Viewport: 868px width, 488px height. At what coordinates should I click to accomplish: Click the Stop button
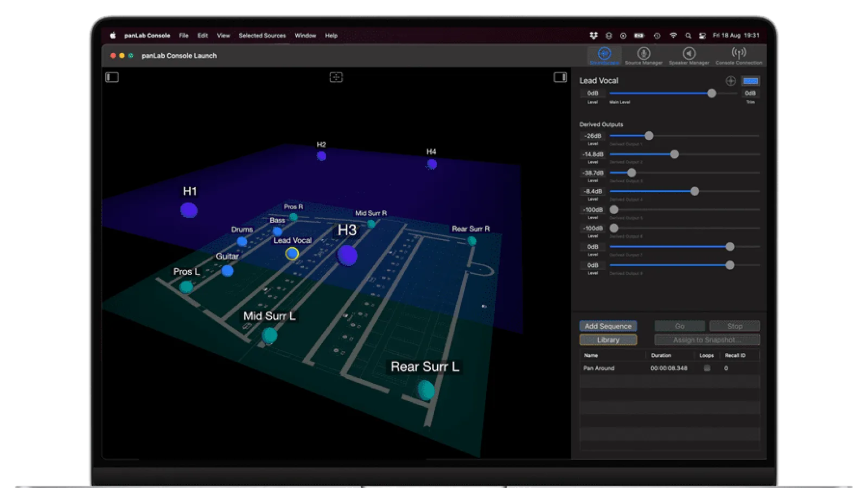pos(735,326)
